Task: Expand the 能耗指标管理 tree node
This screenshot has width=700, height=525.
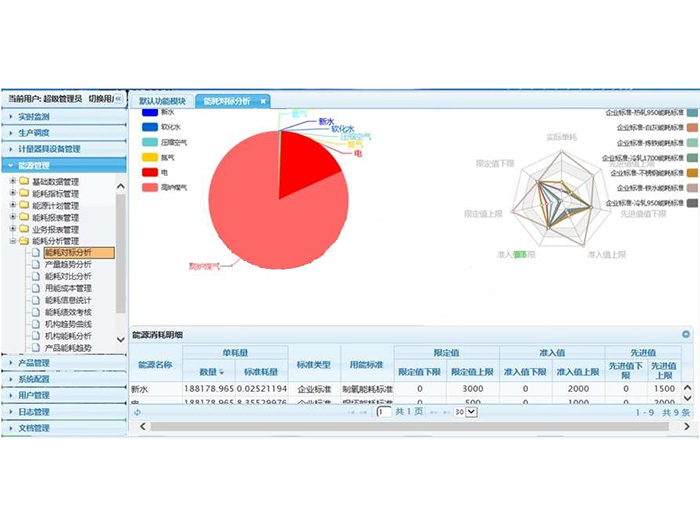Action: click(11, 193)
